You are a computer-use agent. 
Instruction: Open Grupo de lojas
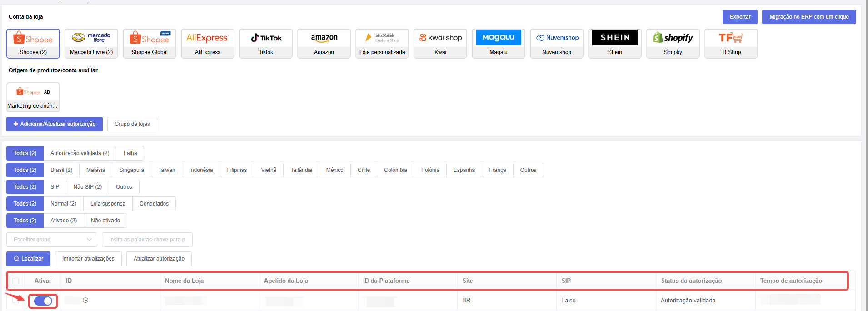tap(132, 124)
